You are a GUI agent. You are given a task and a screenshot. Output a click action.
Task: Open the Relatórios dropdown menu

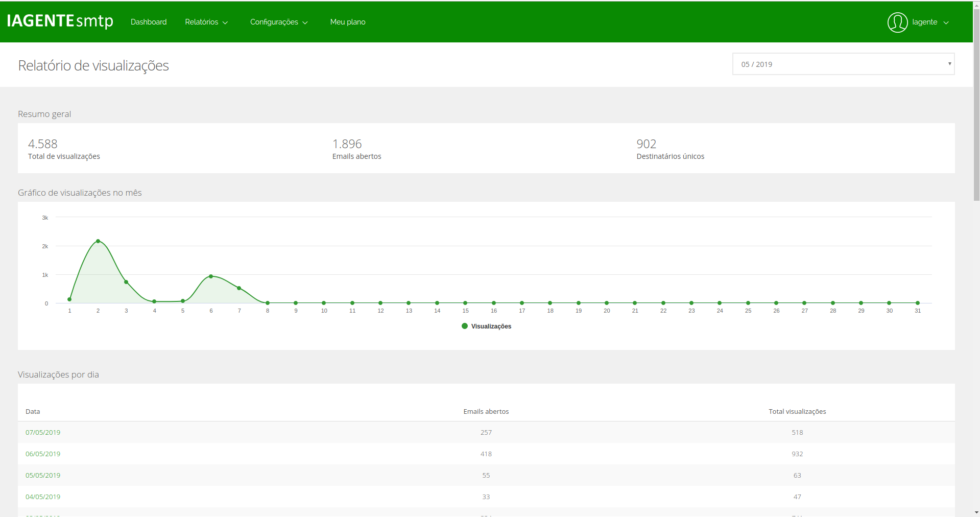click(x=206, y=22)
